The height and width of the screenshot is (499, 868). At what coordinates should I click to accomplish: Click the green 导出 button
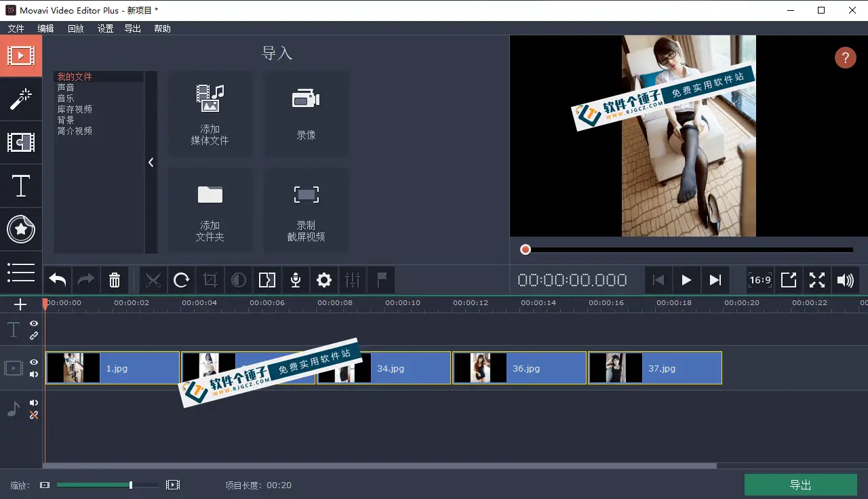[x=800, y=484]
